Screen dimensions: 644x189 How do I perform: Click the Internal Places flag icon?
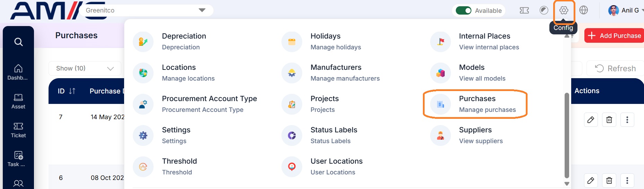[441, 42]
